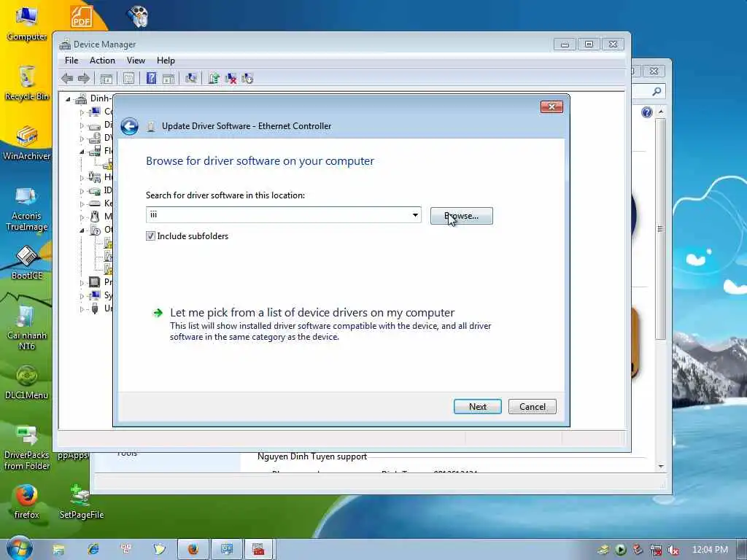Expand the Processors category
This screenshot has width=747, height=560.
pyautogui.click(x=82, y=282)
